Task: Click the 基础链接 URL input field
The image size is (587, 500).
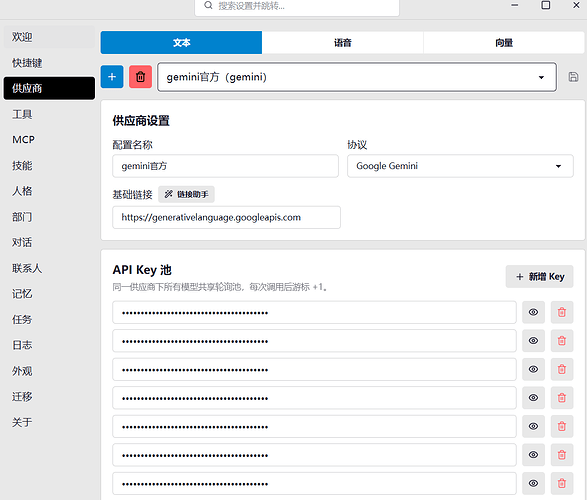Action: (226, 217)
